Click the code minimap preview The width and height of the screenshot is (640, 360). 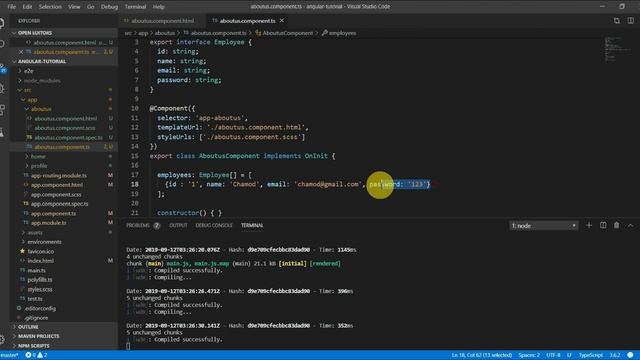coord(617,49)
